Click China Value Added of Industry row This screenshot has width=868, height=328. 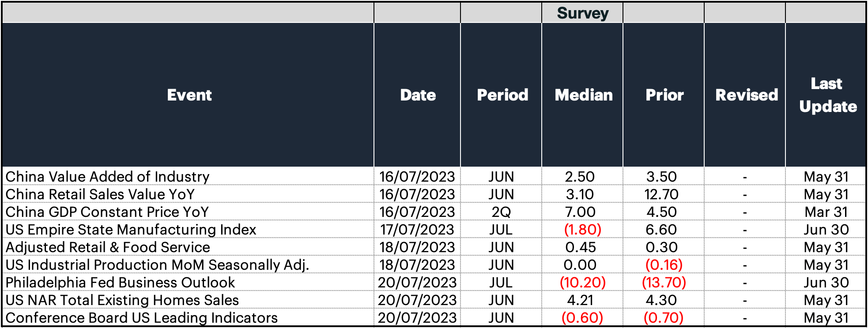[x=434, y=176]
